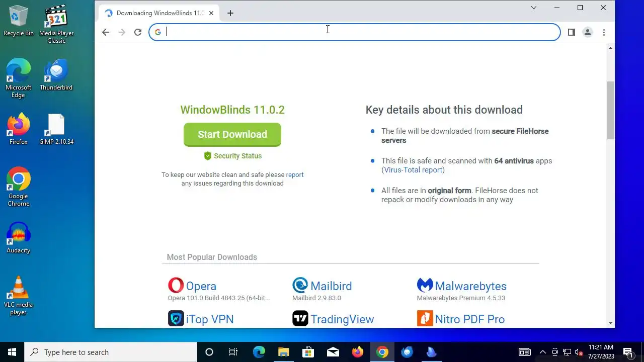
Task: Open File Explorer from the taskbar
Action: point(283,352)
